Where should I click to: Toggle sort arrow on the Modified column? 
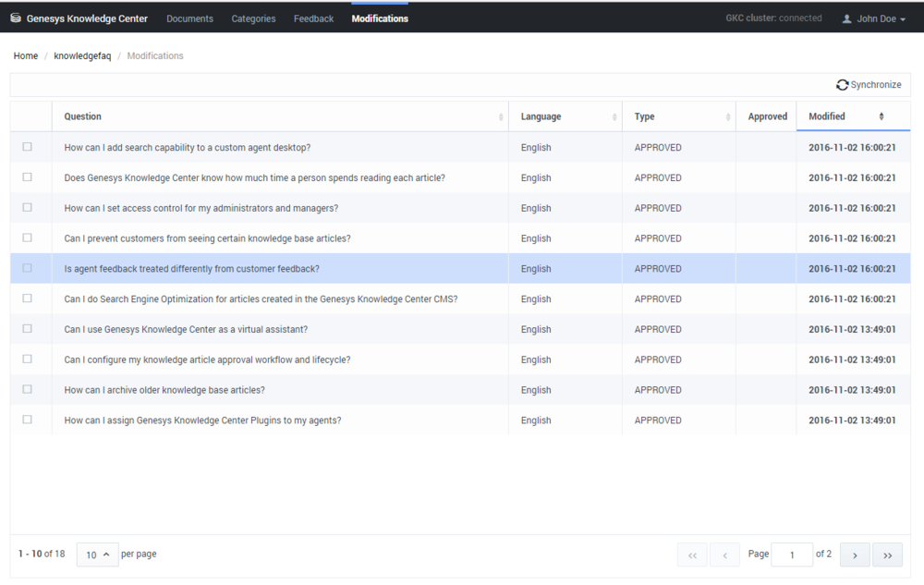(x=881, y=116)
